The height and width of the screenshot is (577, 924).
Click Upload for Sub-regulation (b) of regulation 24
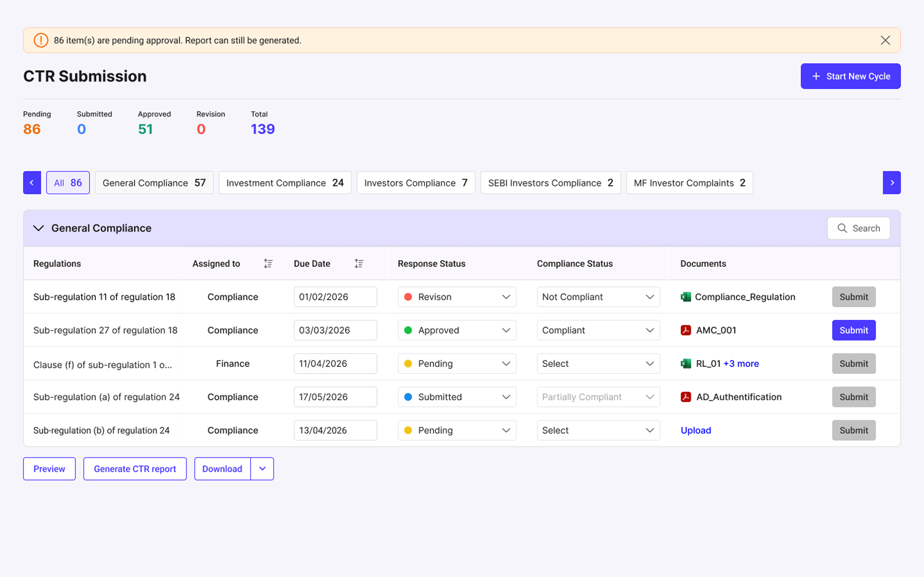click(695, 430)
